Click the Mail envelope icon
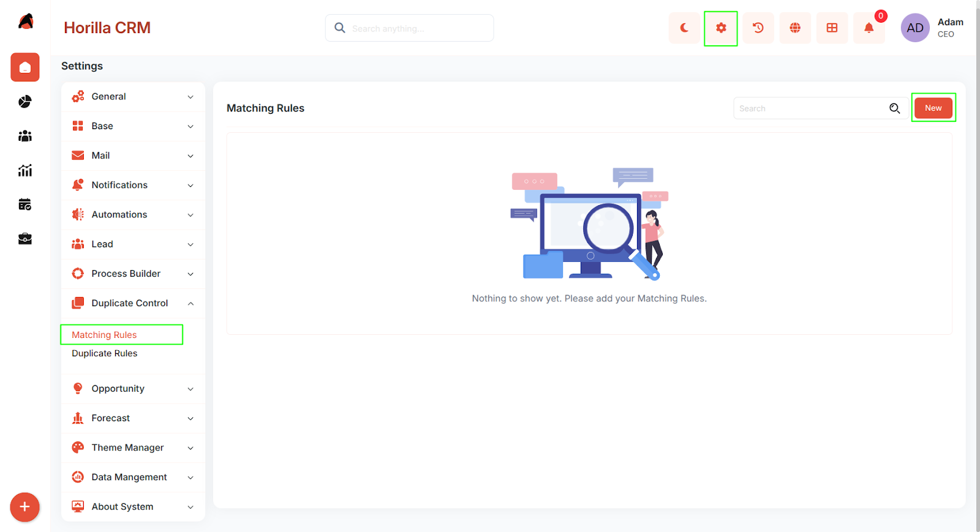This screenshot has width=980, height=532. coord(78,155)
